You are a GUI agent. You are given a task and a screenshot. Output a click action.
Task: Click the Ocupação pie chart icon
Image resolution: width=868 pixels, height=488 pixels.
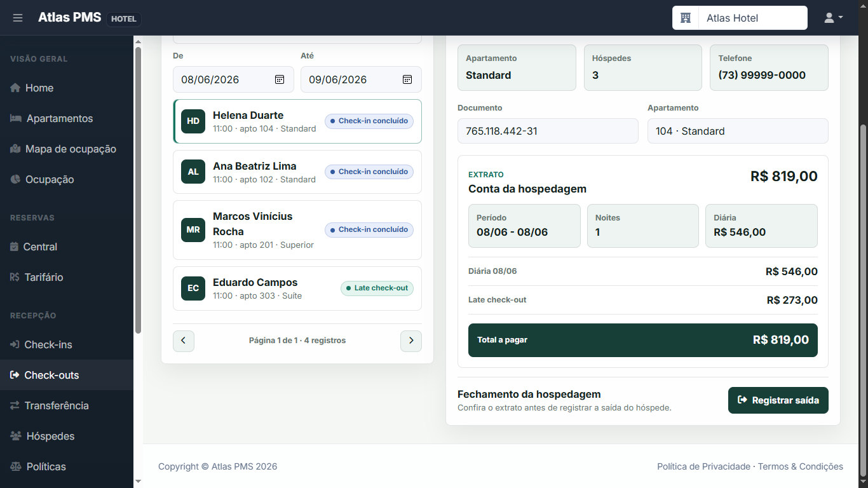pos(16,179)
